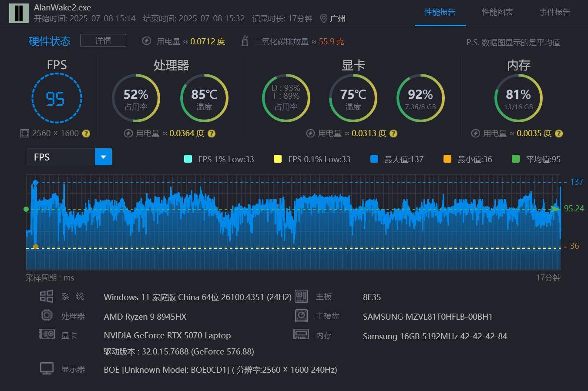Click help icon beside processor power 0.0364 度
The height and width of the screenshot is (391, 588).
[x=212, y=134]
